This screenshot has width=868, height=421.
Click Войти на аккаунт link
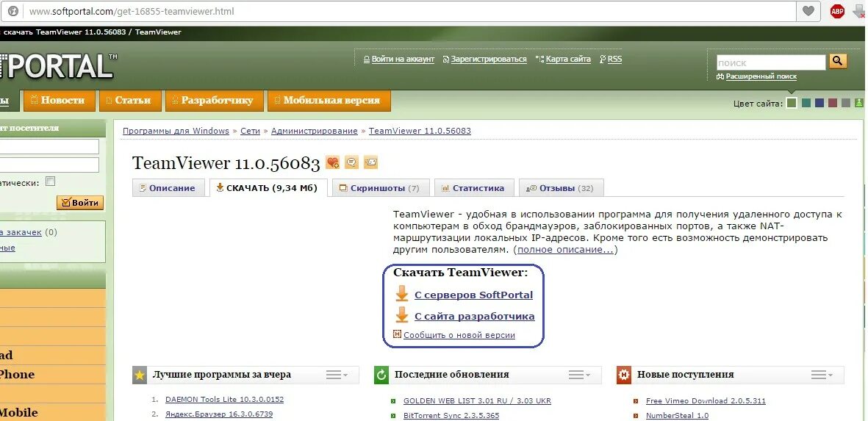click(x=403, y=60)
